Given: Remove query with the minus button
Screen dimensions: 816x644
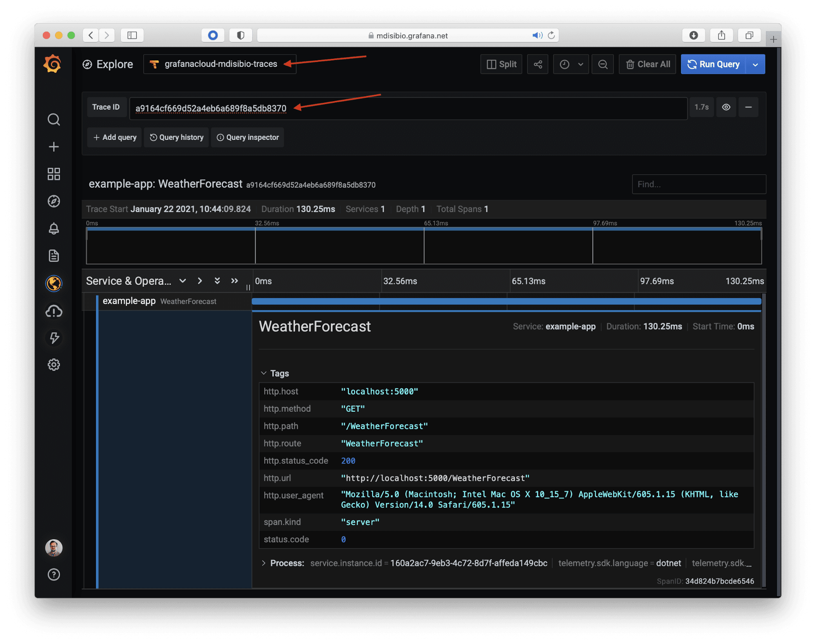Looking at the screenshot, I should tap(748, 107).
